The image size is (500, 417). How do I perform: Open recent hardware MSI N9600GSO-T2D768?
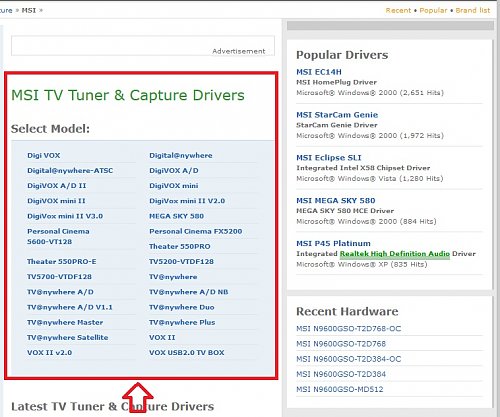[341, 344]
